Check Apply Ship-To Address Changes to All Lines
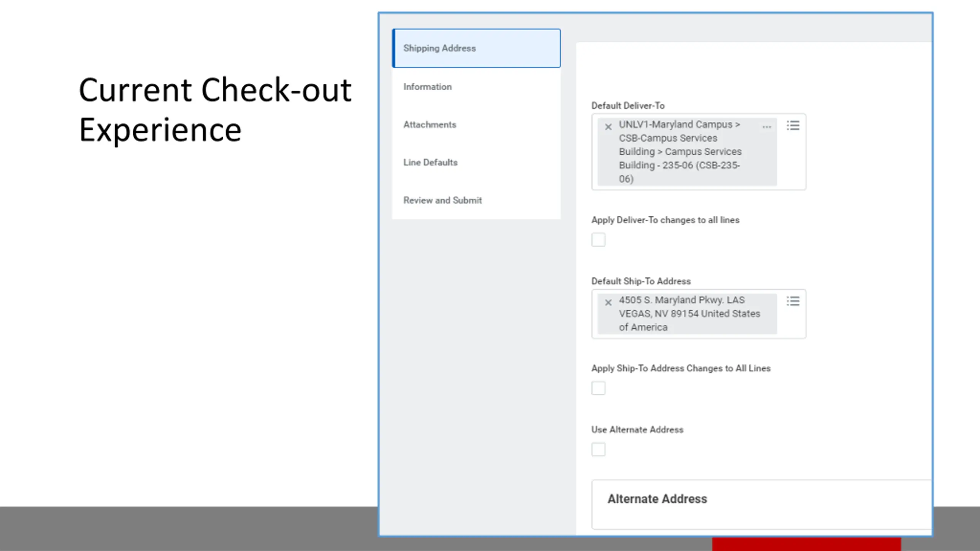 tap(598, 388)
